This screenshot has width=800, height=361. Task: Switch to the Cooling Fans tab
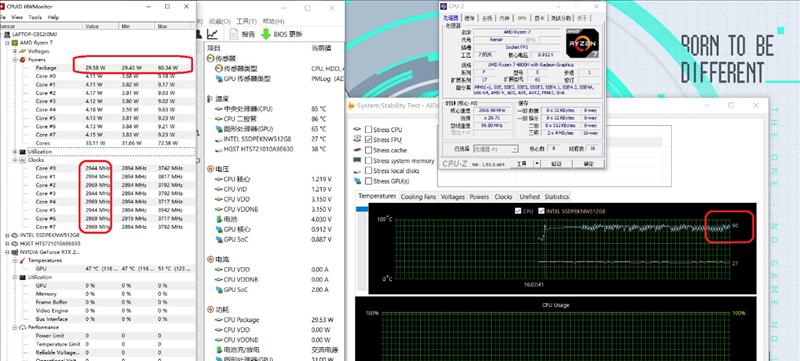[x=418, y=197]
